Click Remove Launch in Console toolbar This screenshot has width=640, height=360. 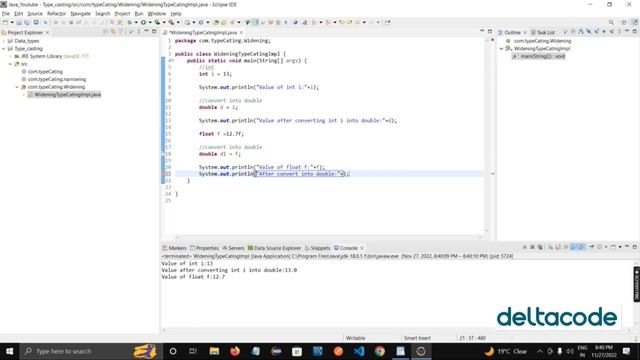(532, 247)
